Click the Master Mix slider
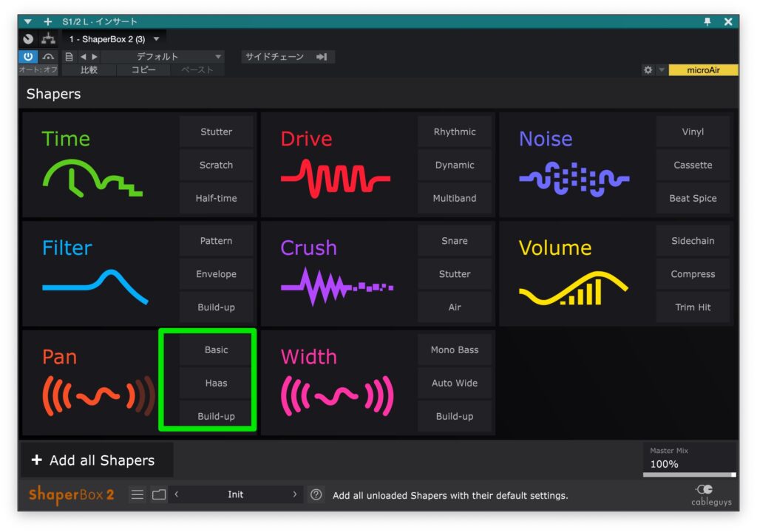The image size is (757, 532). 689,474
